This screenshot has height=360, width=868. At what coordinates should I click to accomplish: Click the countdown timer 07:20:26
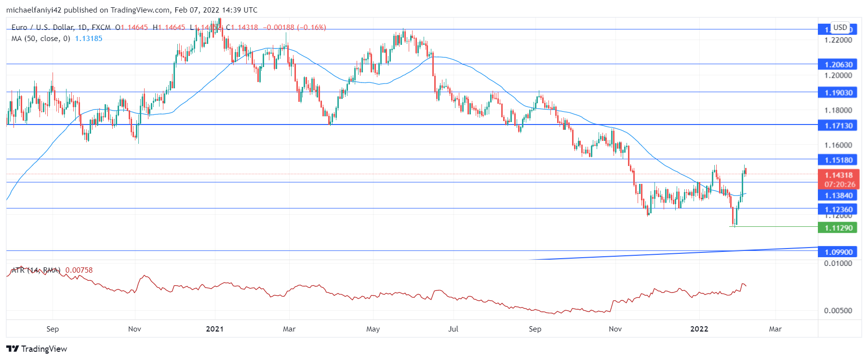tap(840, 184)
